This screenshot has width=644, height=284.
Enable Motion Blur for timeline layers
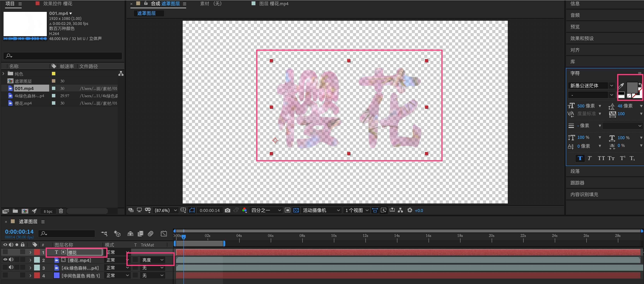point(151,233)
